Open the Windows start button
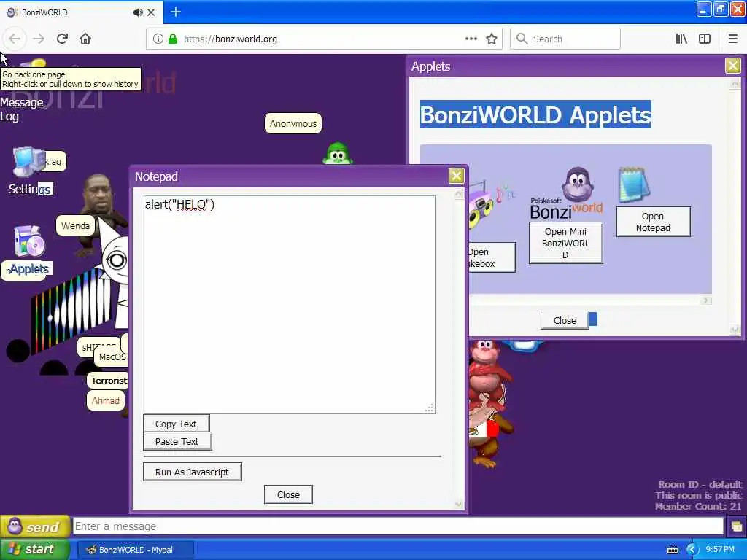The image size is (747, 560). [35, 550]
